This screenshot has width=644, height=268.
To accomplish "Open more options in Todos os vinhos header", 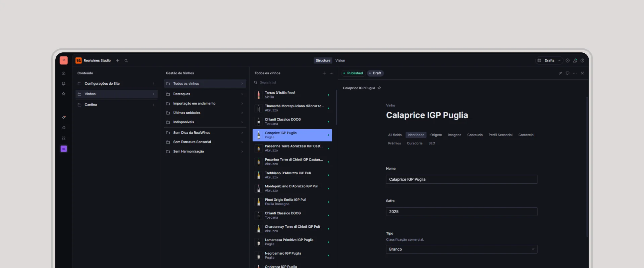I will 331,73.
